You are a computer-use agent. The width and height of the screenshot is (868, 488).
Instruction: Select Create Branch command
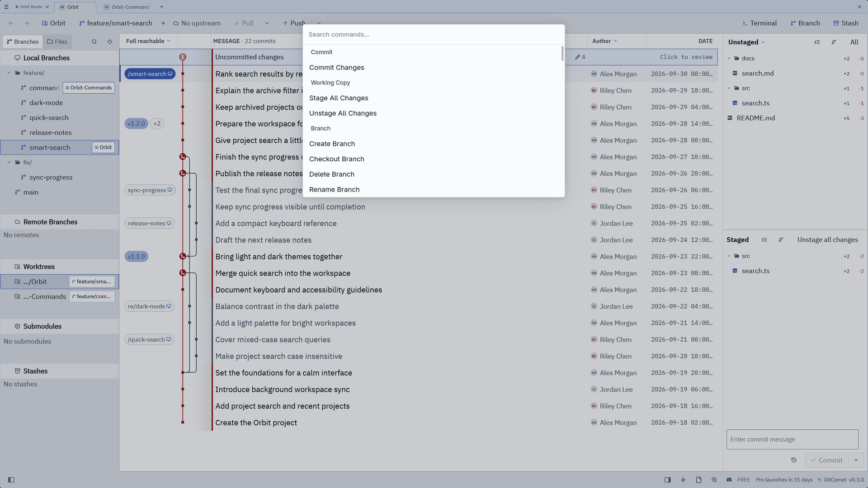point(434,144)
